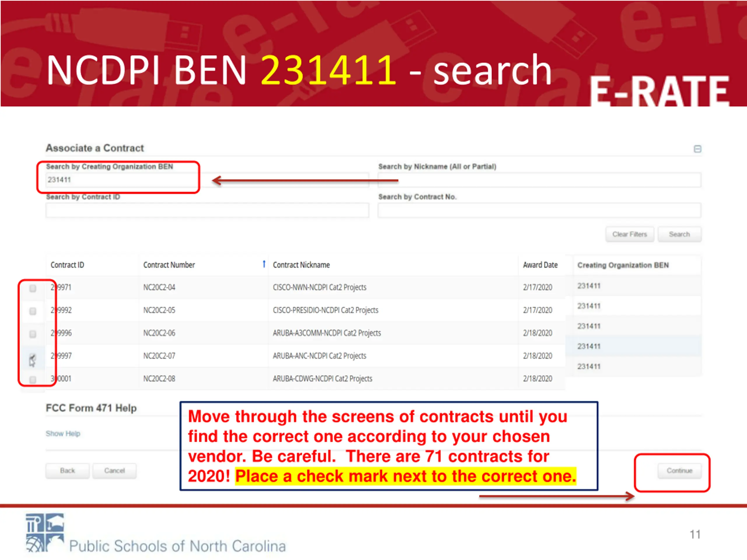This screenshot has height=560, width=747.
Task: Sort by the Contract Number column header
Action: 169,265
